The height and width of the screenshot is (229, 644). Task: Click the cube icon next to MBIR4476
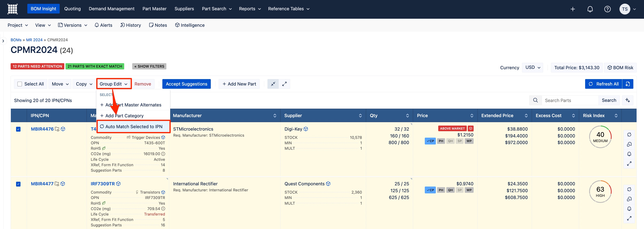coord(63,129)
